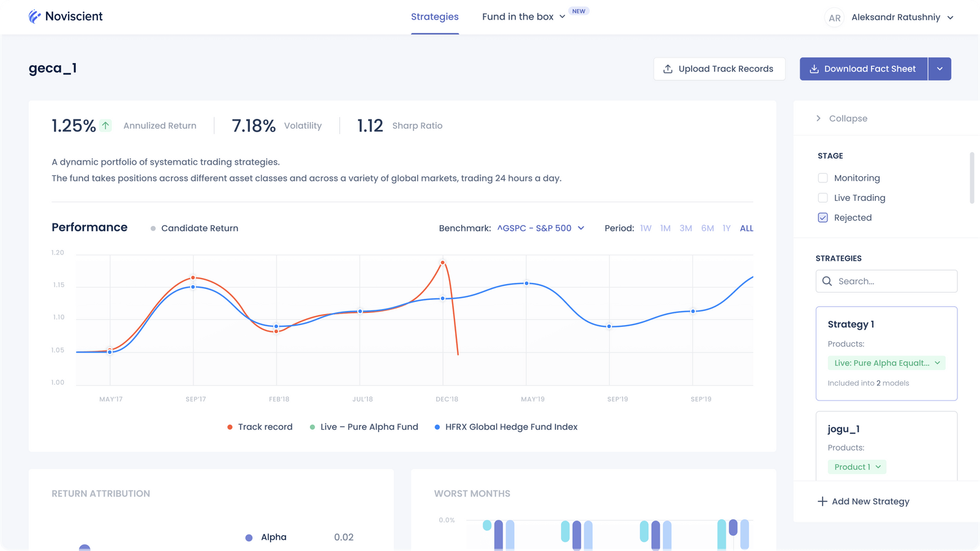Image resolution: width=980 pixels, height=551 pixels.
Task: Click the Collapse chevron in side panel
Action: tap(818, 118)
